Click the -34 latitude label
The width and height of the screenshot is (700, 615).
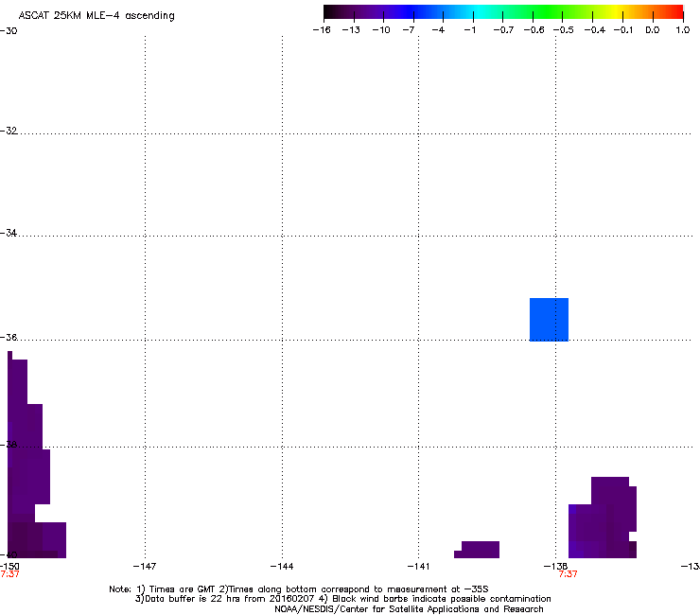[x=9, y=233]
